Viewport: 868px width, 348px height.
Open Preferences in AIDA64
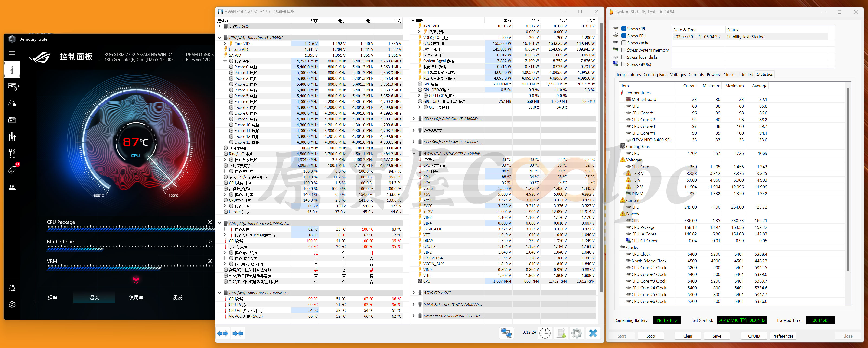coord(783,336)
